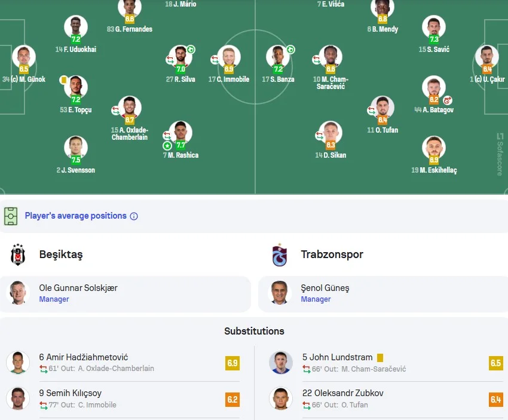Click the Beşiktaş club crest
This screenshot has width=508, height=420.
tap(18, 255)
